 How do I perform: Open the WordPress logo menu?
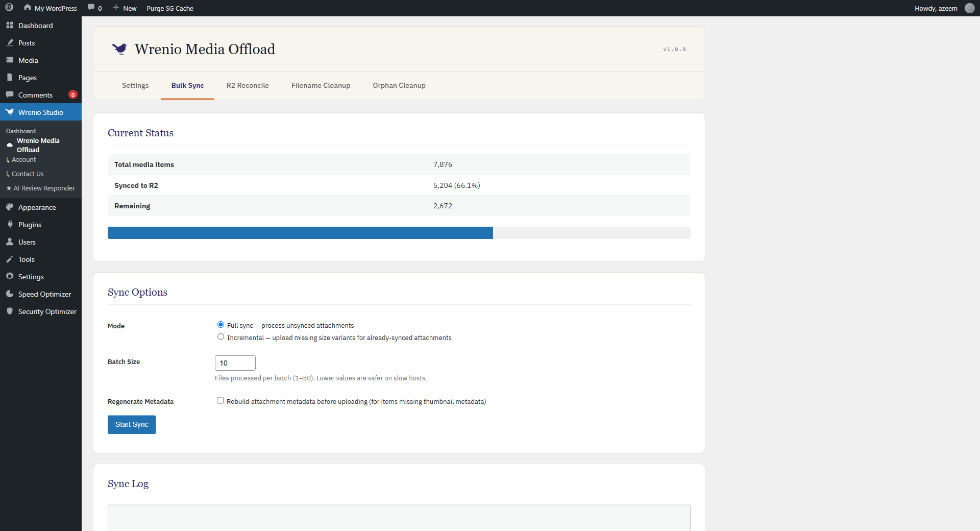(9, 8)
